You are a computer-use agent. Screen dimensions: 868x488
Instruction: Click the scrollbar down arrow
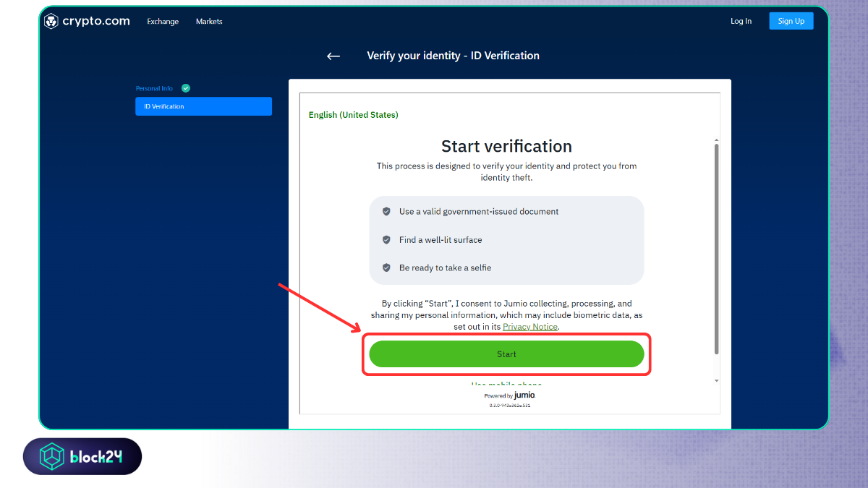(717, 380)
